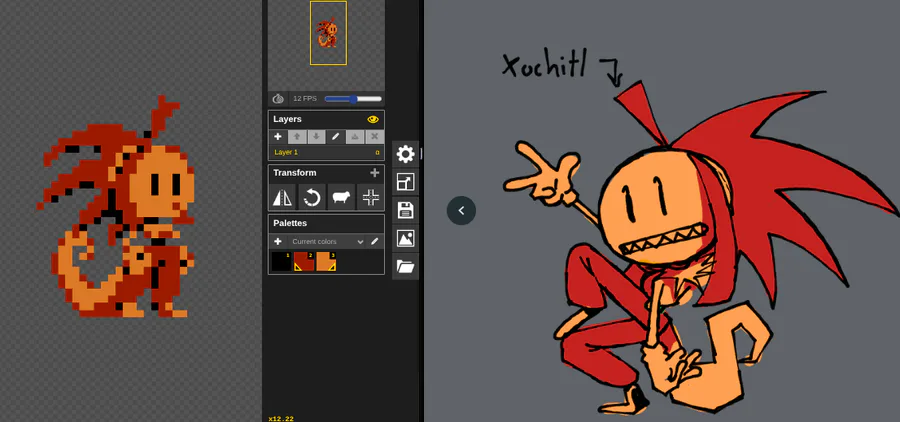The height and width of the screenshot is (422, 900).
Task: Align image to center tool
Action: pos(371,198)
